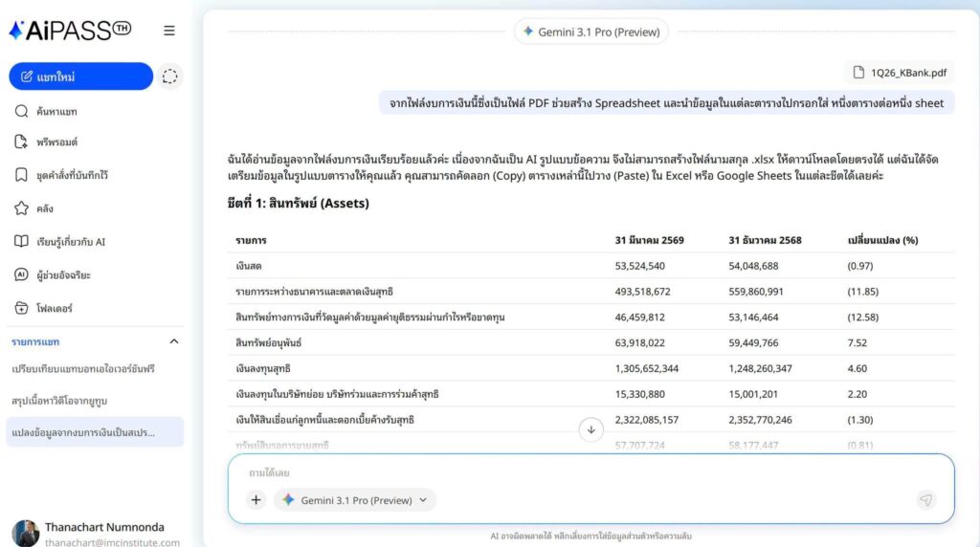Click the plus attach button
The image size is (980, 547).
(256, 499)
